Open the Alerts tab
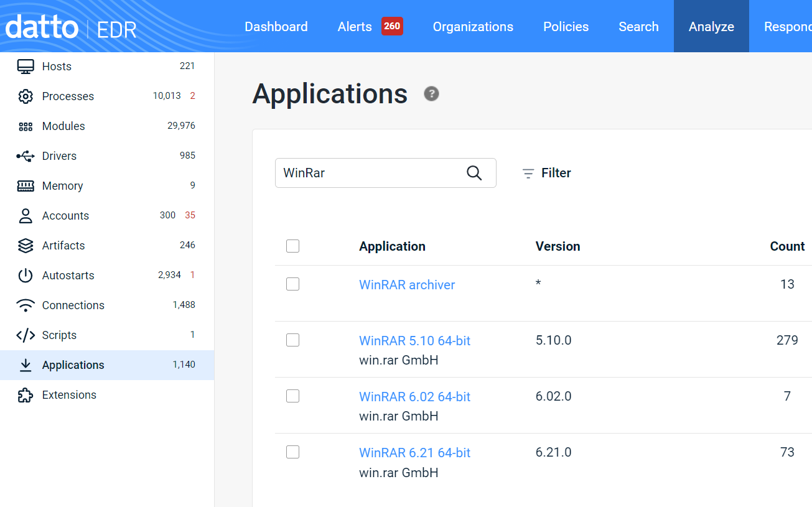 click(x=355, y=27)
